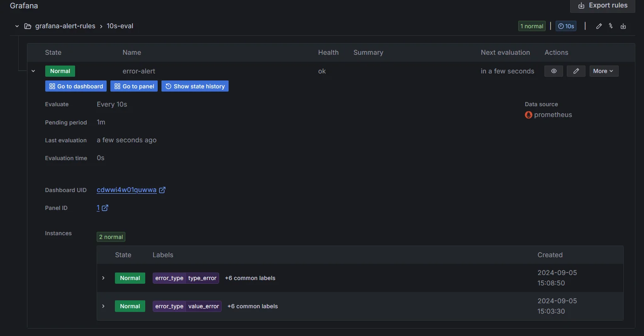
Task: Click the pending period value 1m
Action: (x=101, y=122)
